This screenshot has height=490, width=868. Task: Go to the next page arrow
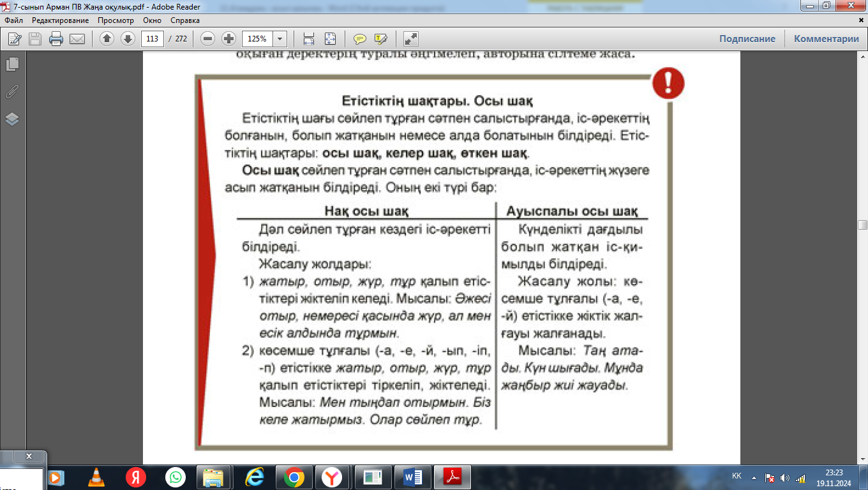[x=128, y=39]
